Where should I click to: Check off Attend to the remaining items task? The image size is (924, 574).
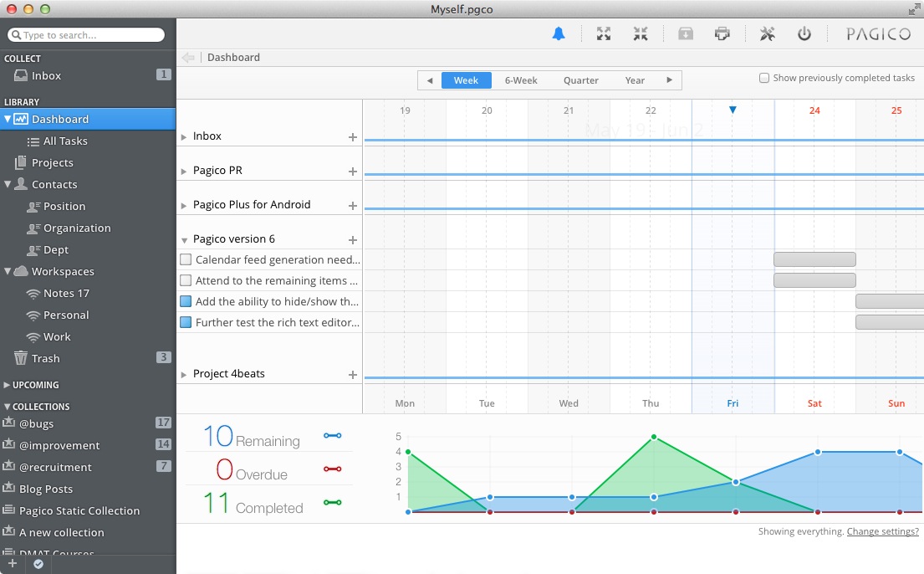coord(186,280)
